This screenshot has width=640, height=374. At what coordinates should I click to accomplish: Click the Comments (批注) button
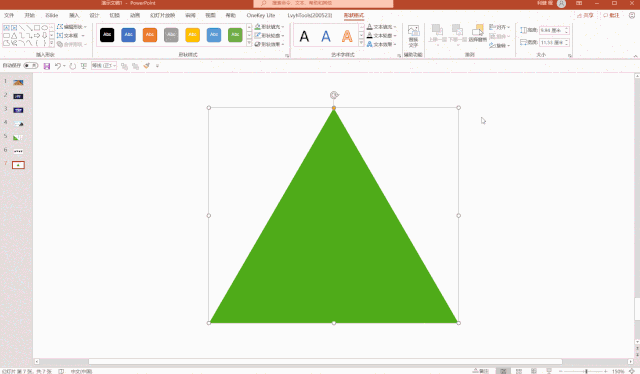pyautogui.click(x=611, y=15)
